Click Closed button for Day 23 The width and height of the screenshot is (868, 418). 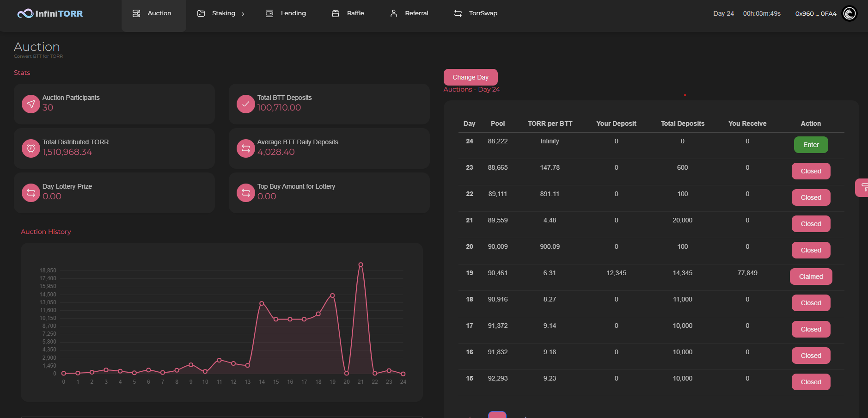click(x=811, y=171)
